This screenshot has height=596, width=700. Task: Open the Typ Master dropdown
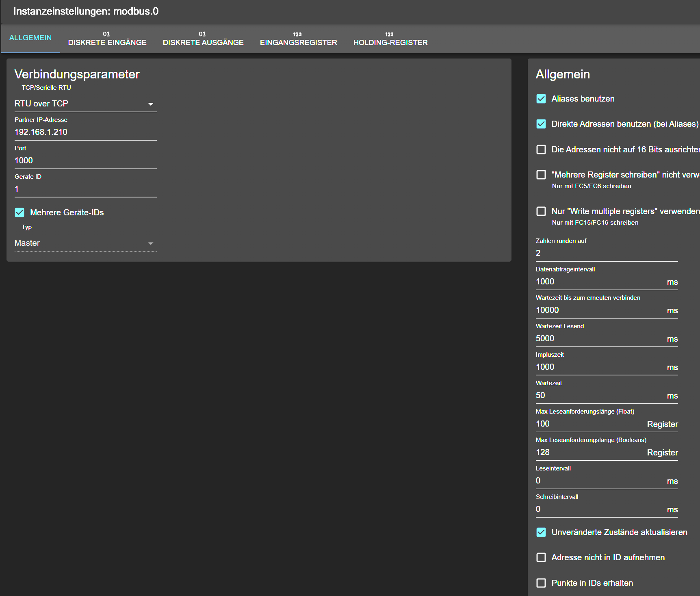pos(86,243)
